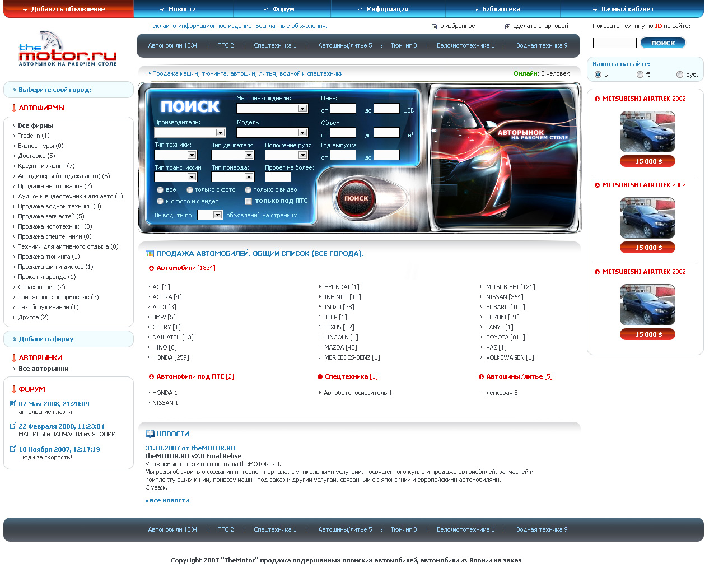Click the calendar icon beside the 07 Мая forum post
The height and width of the screenshot is (577, 728).
click(x=12, y=404)
